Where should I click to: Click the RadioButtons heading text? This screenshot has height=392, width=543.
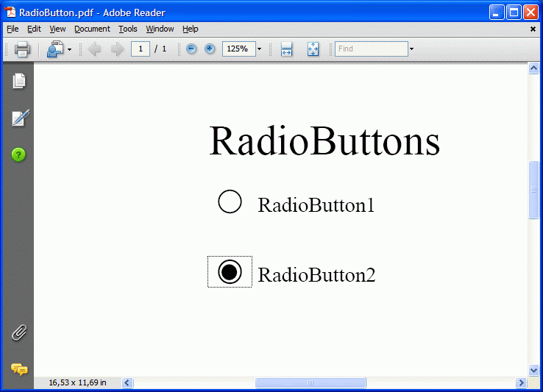point(324,141)
